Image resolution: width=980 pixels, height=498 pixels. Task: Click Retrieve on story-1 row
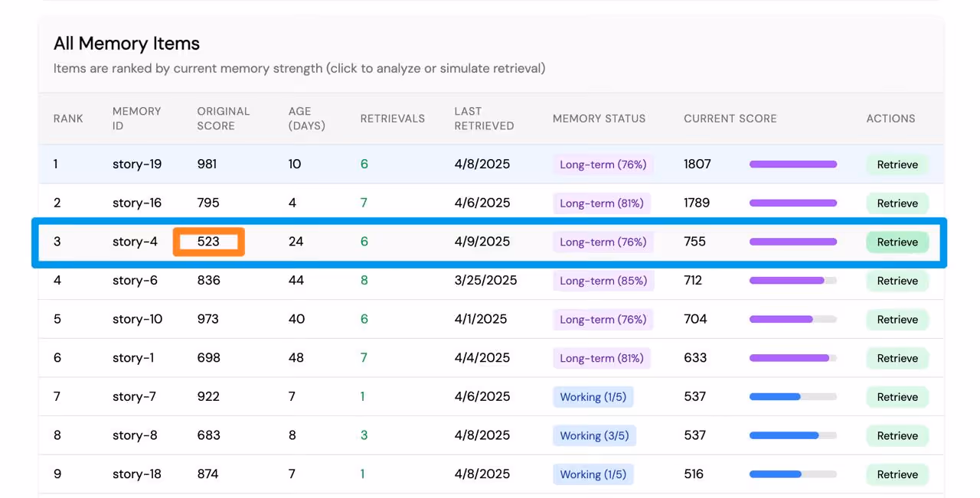tap(897, 358)
